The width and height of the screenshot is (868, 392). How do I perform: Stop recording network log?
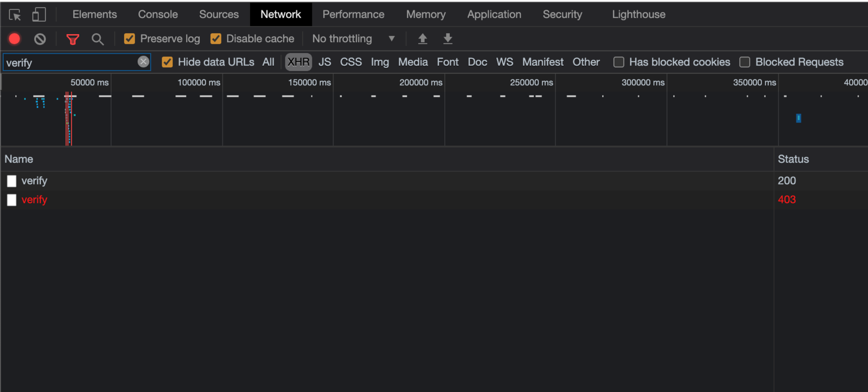tap(15, 38)
